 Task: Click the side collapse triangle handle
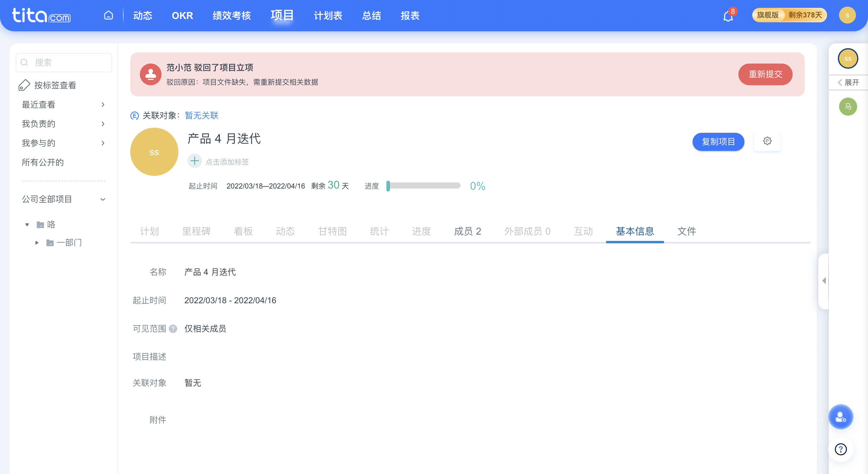[824, 280]
